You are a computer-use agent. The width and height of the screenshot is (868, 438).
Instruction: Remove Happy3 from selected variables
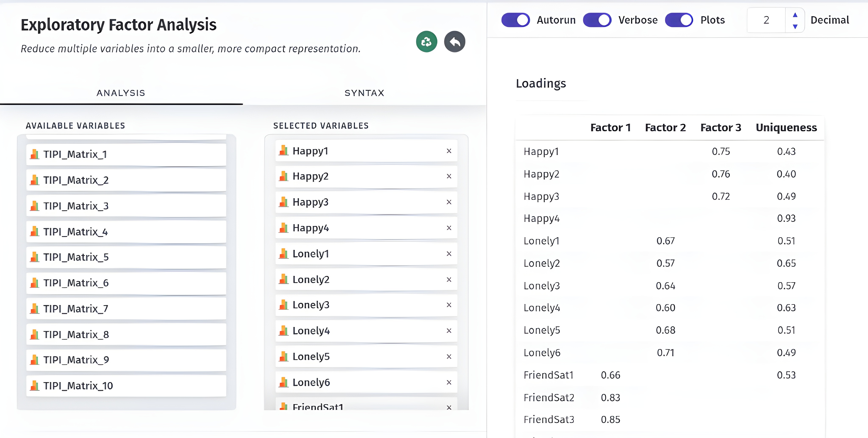449,202
